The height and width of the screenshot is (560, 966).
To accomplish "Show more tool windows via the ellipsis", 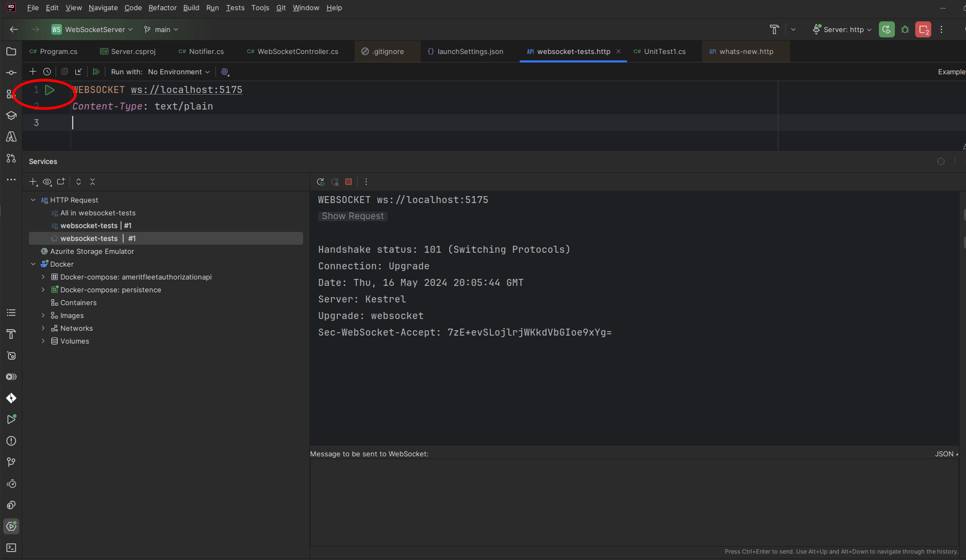I will click(11, 180).
